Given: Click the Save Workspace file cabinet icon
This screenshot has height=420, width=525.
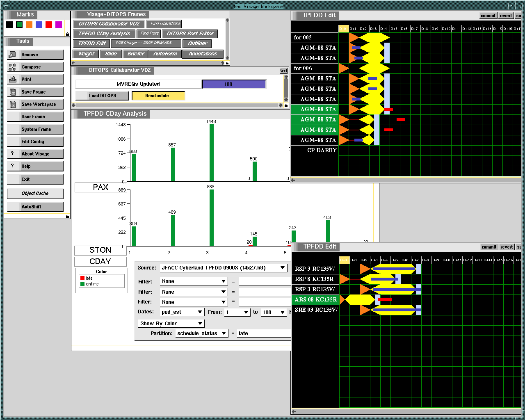Looking at the screenshot, I should pos(12,104).
